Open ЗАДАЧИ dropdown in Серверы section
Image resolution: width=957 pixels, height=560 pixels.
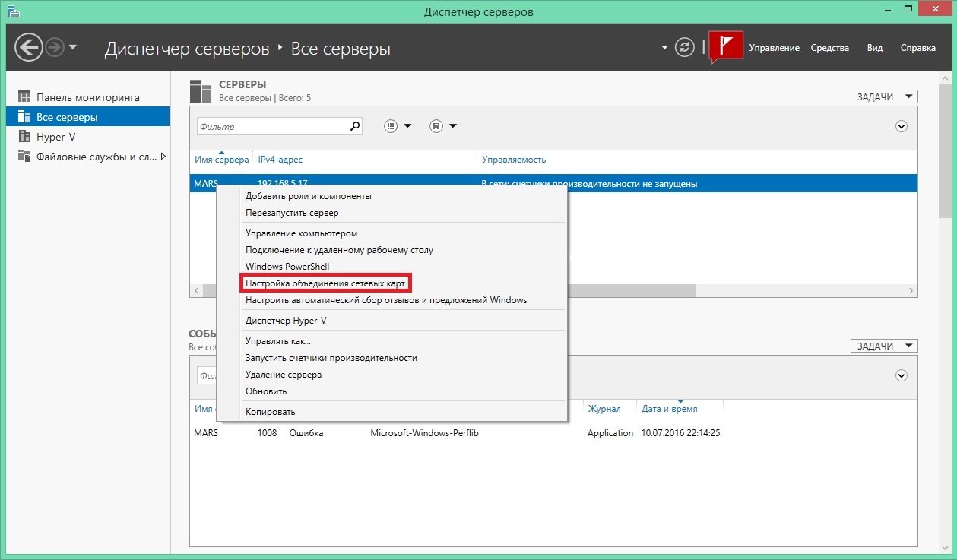coord(884,96)
